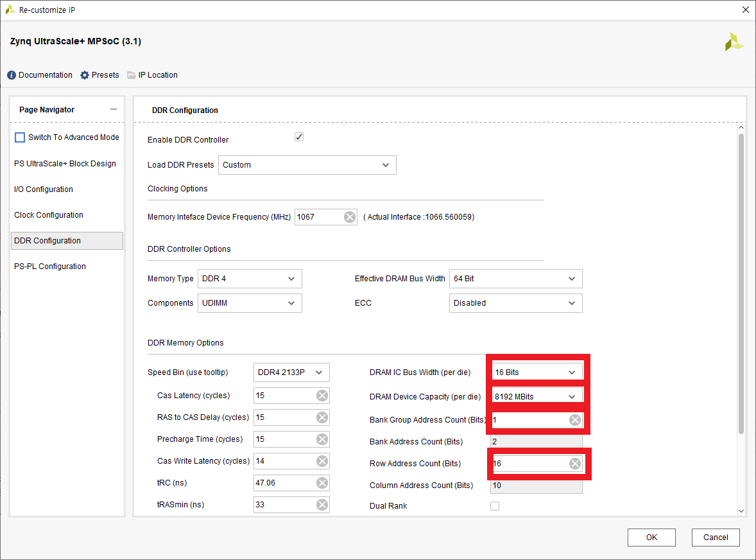Open the IP Location folder icon
Viewport: 756px width, 560px height.
click(x=131, y=75)
